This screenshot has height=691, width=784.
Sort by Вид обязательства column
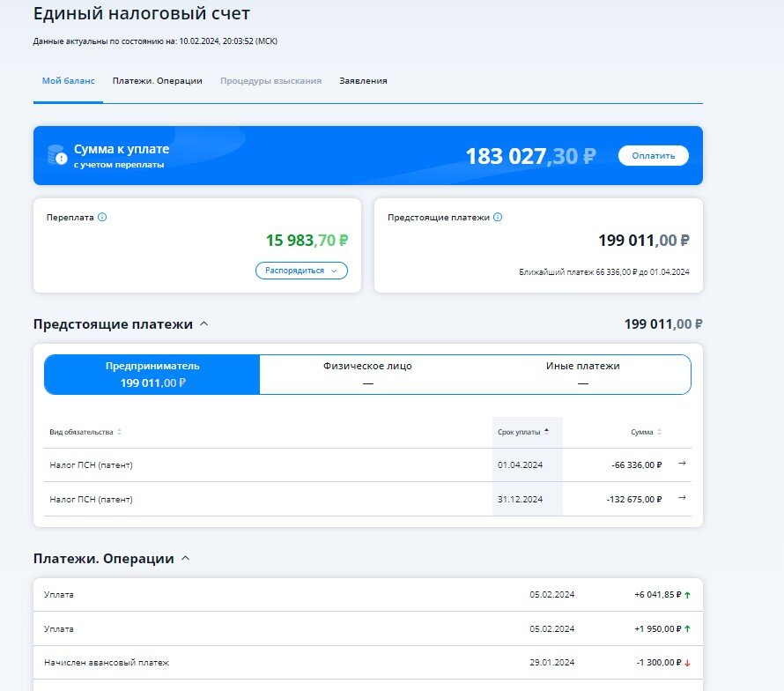click(x=85, y=432)
